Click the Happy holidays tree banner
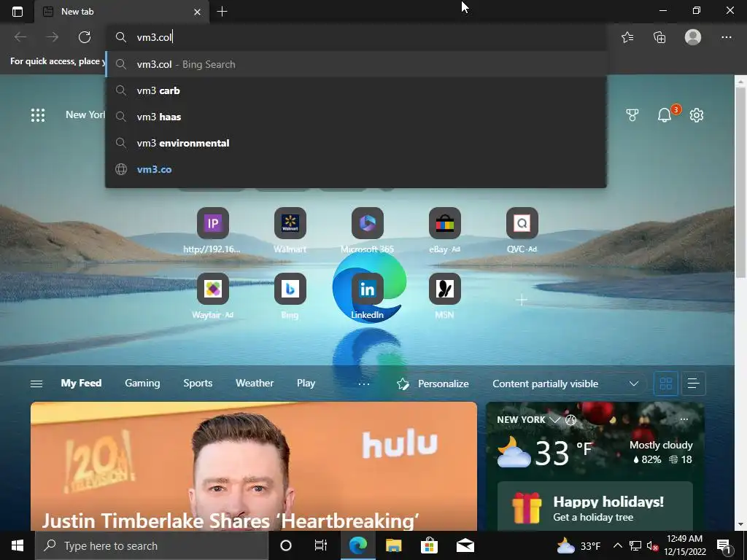The image size is (747, 560). [x=595, y=506]
